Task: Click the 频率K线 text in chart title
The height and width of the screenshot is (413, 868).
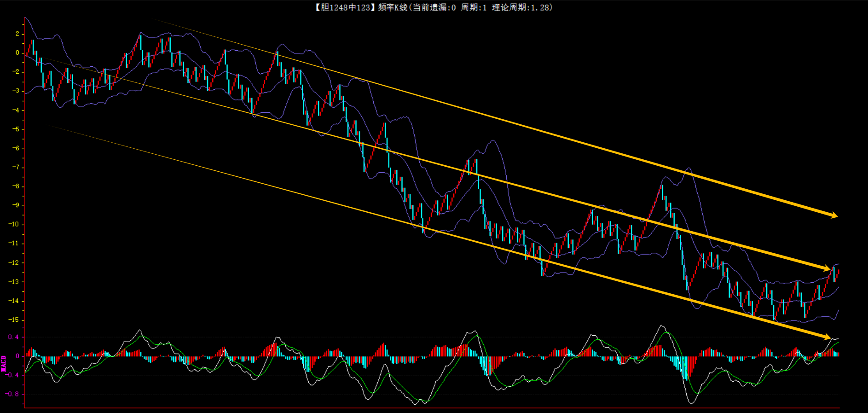Action: point(392,7)
